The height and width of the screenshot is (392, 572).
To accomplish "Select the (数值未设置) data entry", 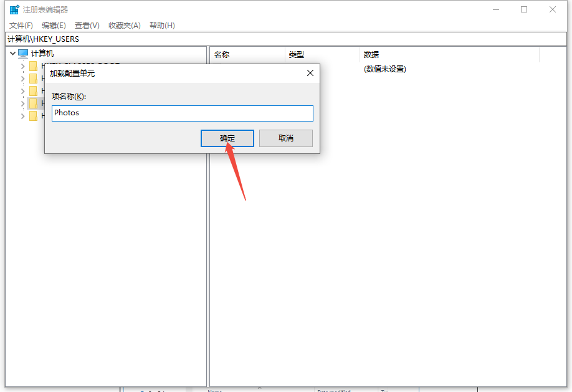I will coord(384,69).
